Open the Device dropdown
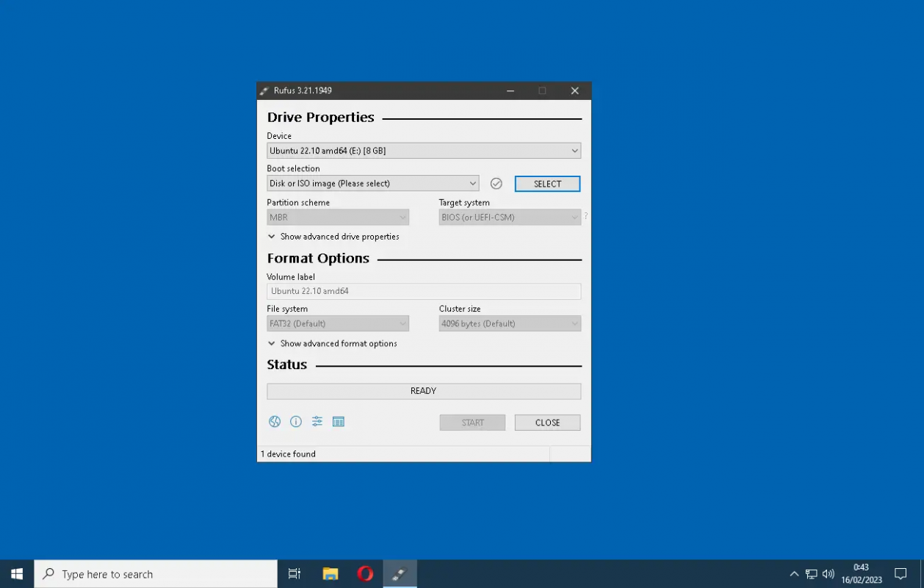Image resolution: width=924 pixels, height=588 pixels. 424,151
